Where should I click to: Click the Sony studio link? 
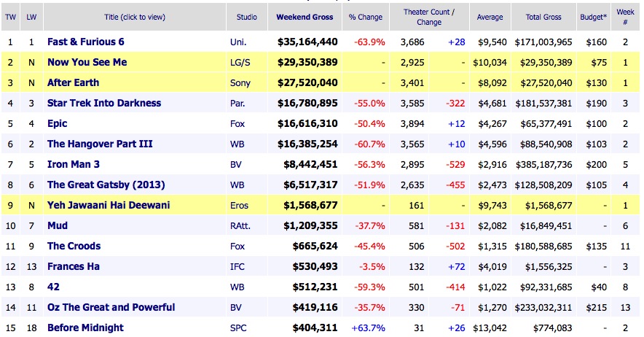coord(240,83)
